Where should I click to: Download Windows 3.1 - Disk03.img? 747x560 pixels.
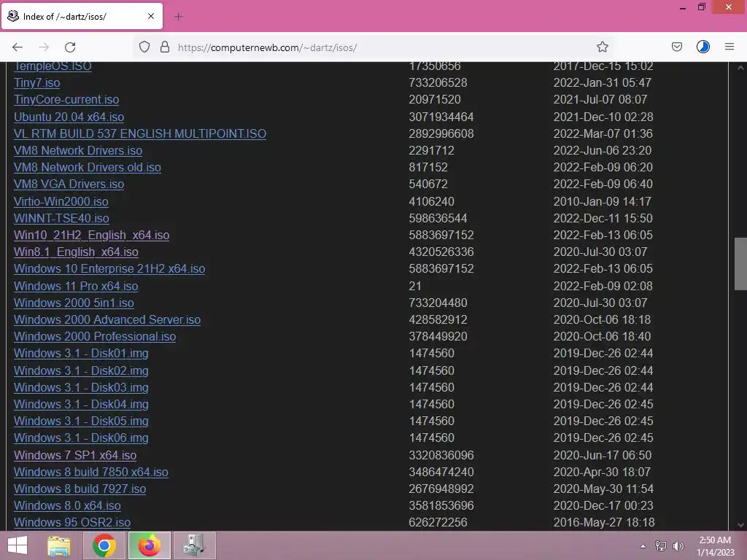click(x=81, y=387)
